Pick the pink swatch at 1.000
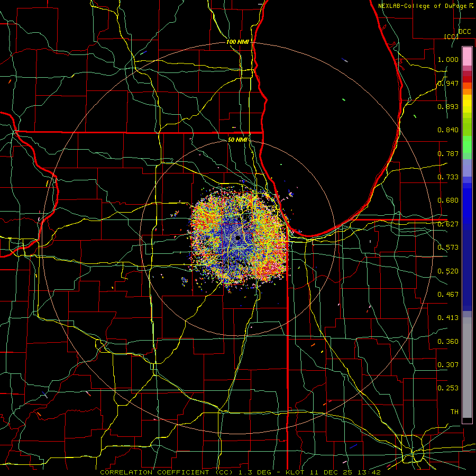This screenshot has width=476, height=476. (467, 57)
